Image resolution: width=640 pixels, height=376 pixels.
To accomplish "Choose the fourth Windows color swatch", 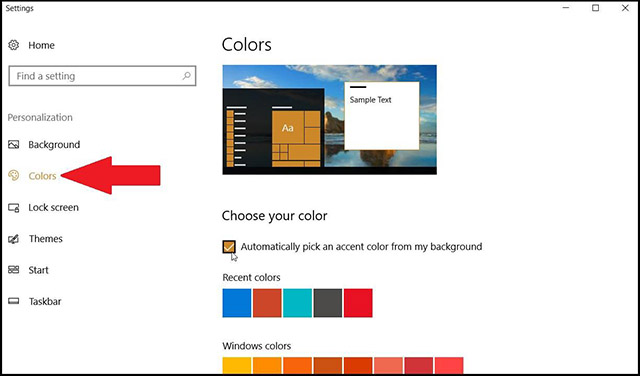I will click(328, 365).
